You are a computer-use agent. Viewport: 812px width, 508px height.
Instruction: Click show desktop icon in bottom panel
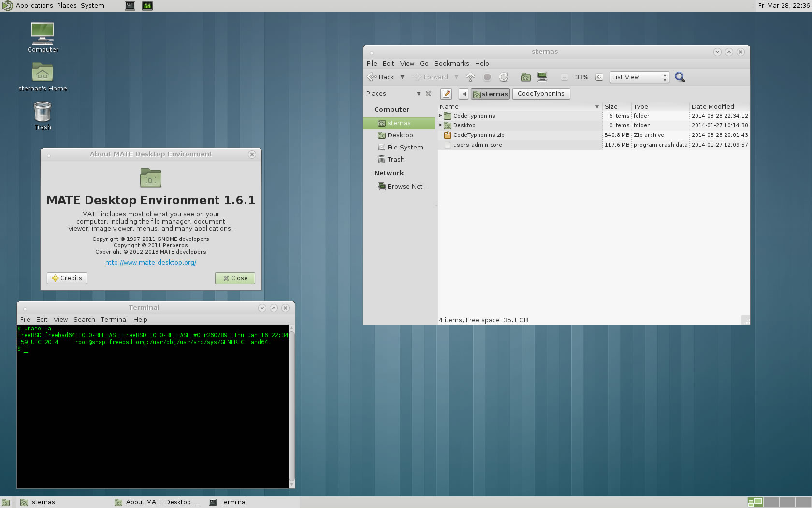pyautogui.click(x=6, y=502)
